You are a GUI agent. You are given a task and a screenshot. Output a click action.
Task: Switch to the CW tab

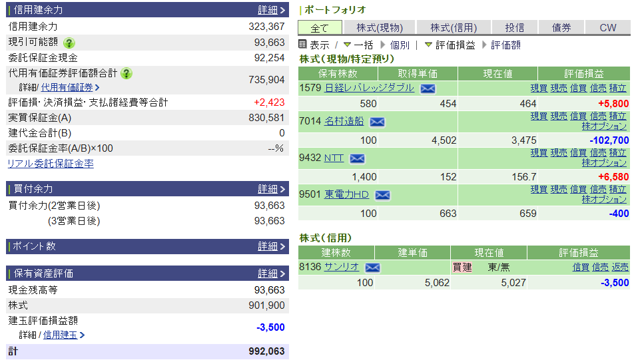pos(607,27)
